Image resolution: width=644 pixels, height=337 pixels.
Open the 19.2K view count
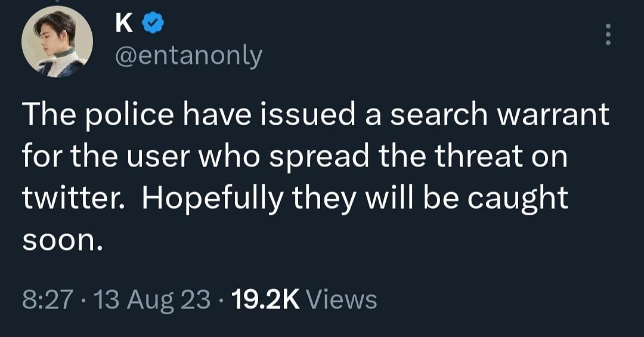tap(265, 299)
